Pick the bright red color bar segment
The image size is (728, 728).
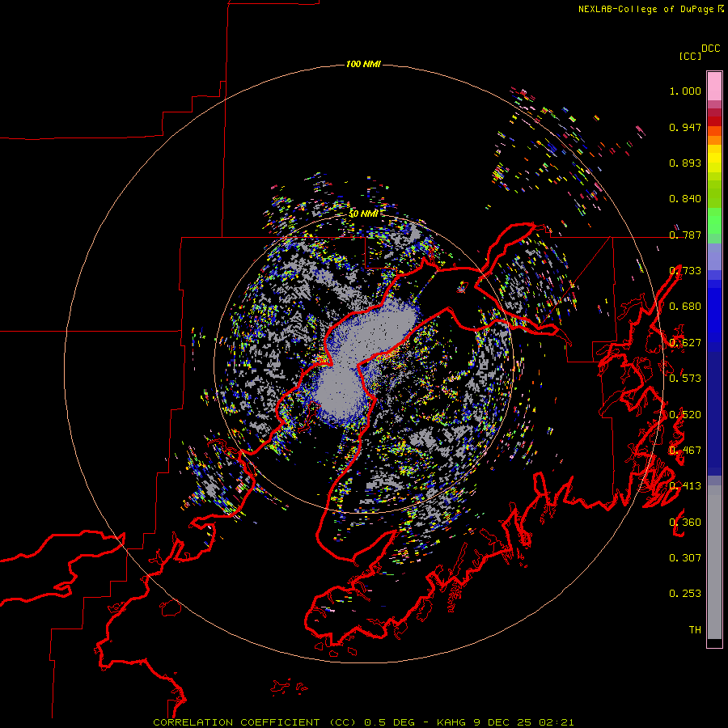click(714, 121)
